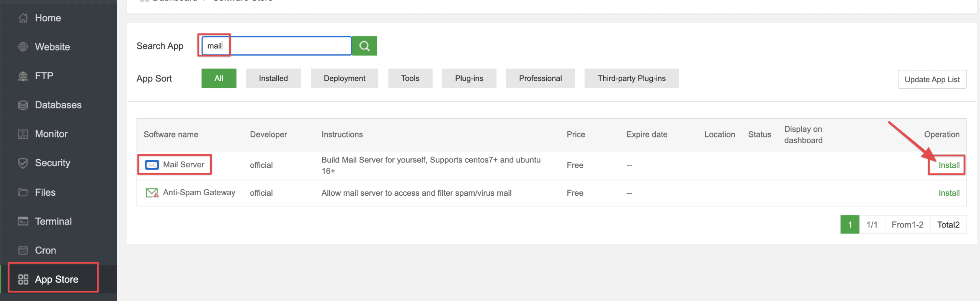Screen dimensions: 980x301
Task: Show the Professional apps category
Action: click(x=540, y=79)
